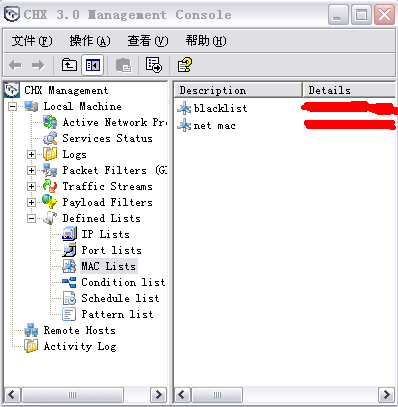
Task: Select the Port lists label
Action: pos(111,250)
